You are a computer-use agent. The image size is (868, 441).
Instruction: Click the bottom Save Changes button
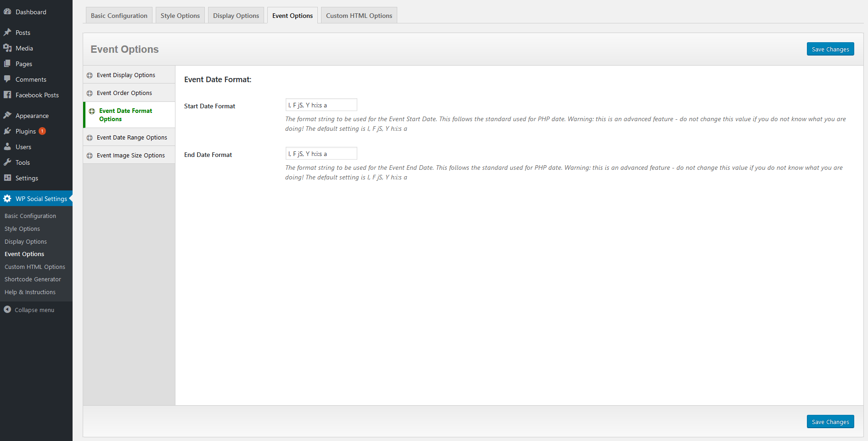(830, 422)
